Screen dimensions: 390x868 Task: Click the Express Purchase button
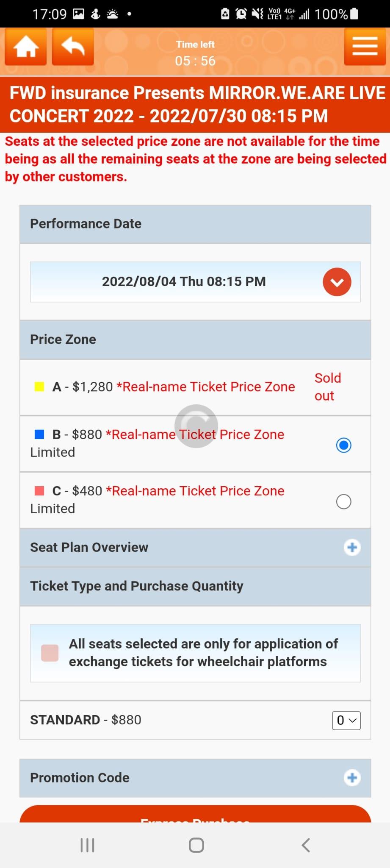pyautogui.click(x=195, y=816)
